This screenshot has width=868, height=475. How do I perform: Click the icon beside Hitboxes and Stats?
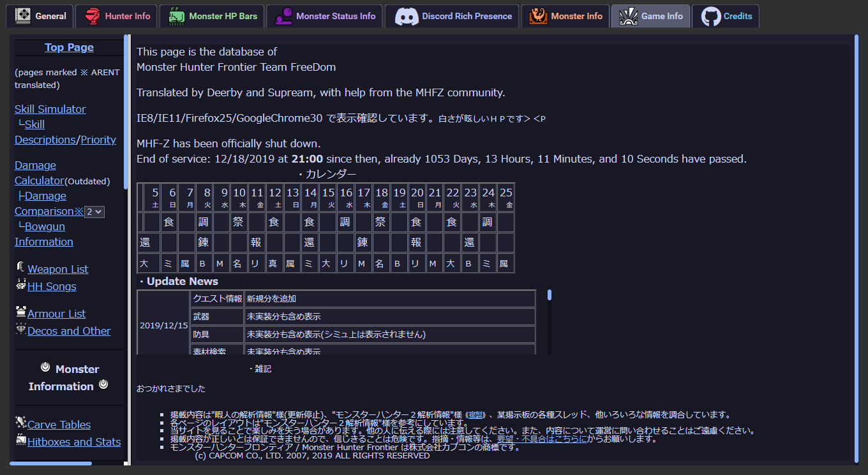pyautogui.click(x=21, y=440)
